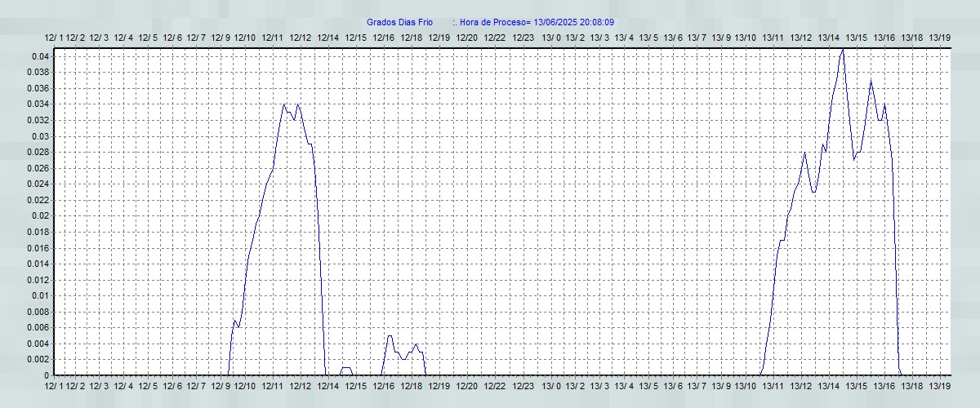Click the '12/14' label on the top axis
Screen dimensions: 980x408
(328, 38)
